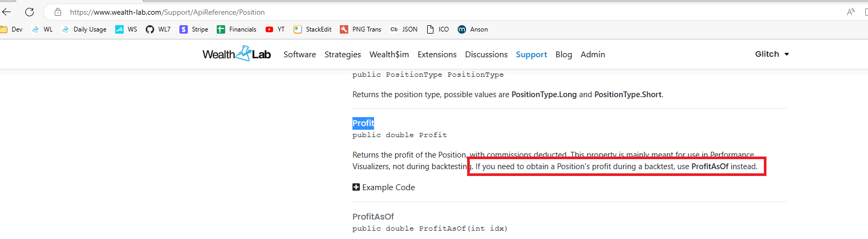Open the Stripe bookmark

(194, 29)
